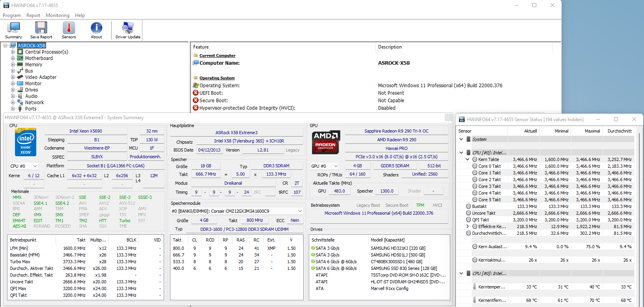This screenshot has width=644, height=307.
Task: Select the Drives tree node
Action: point(32,90)
